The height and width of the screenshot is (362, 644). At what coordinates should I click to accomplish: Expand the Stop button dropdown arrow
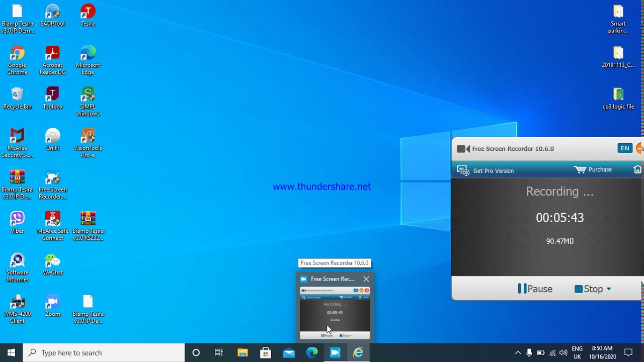point(609,289)
